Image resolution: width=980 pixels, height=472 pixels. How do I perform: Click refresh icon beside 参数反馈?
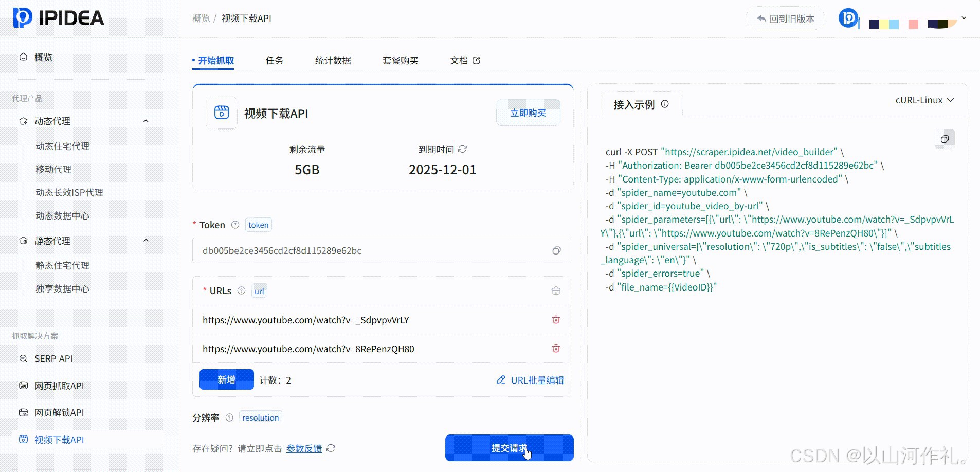tap(331, 448)
